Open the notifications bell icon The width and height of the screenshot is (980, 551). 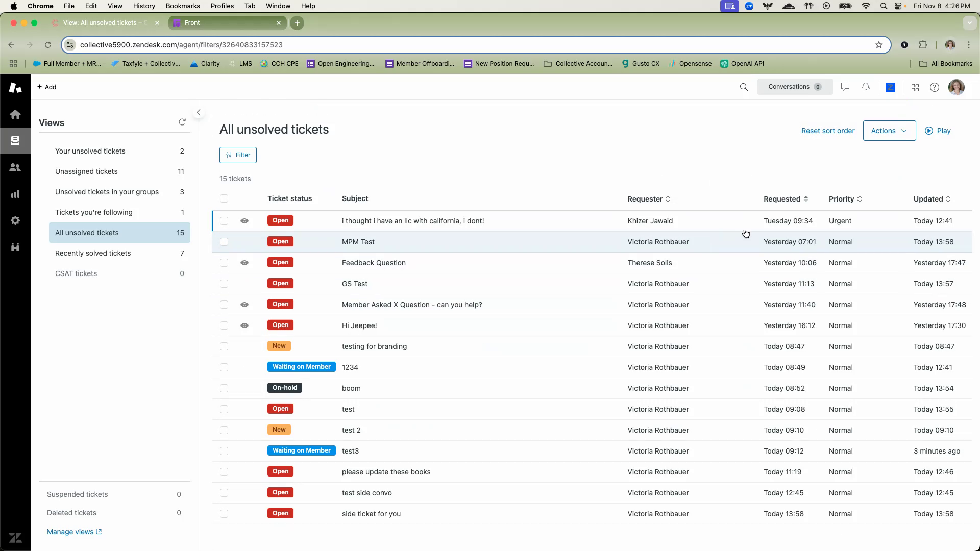tap(866, 87)
